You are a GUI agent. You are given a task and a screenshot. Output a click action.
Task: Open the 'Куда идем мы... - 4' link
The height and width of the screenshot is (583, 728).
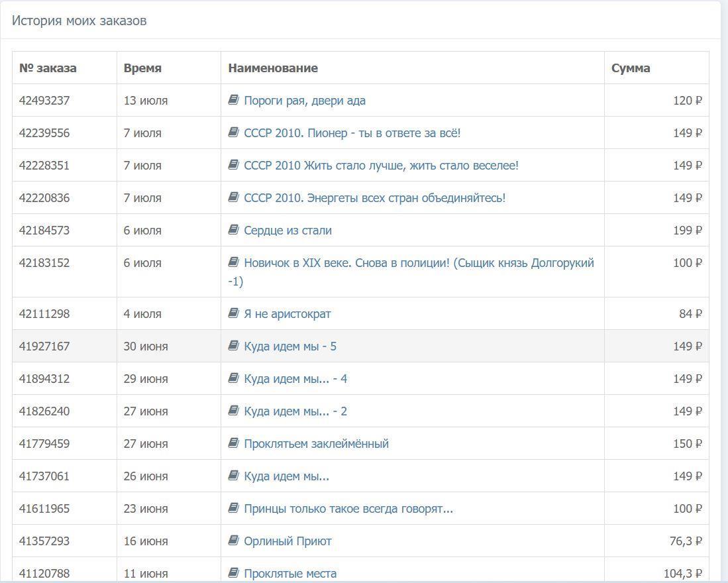click(x=295, y=379)
